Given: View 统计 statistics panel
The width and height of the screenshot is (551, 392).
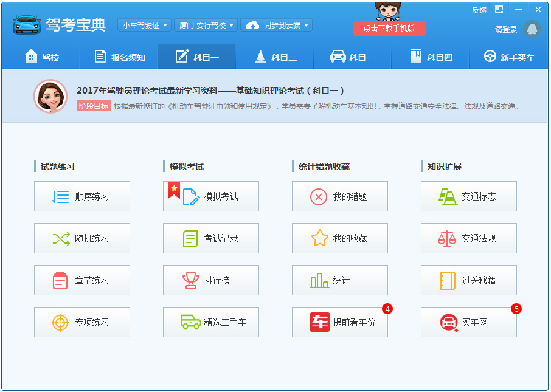Looking at the screenshot, I should (x=339, y=280).
